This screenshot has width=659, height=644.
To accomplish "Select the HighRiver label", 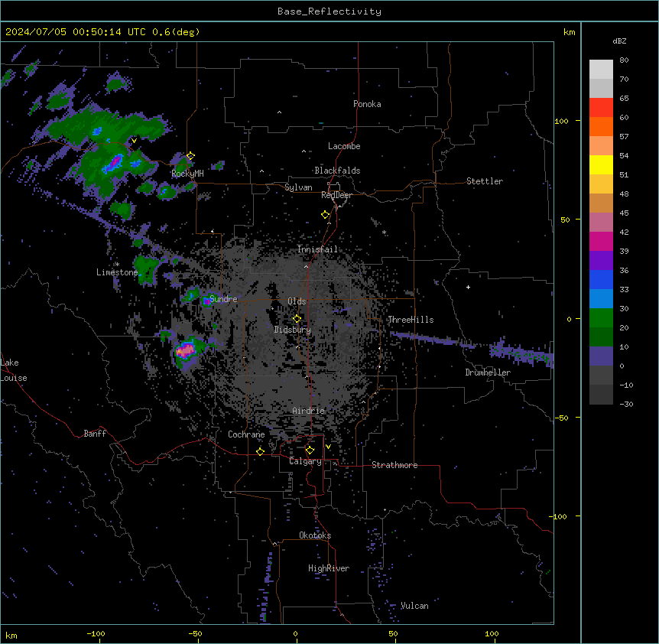I will point(329,568).
